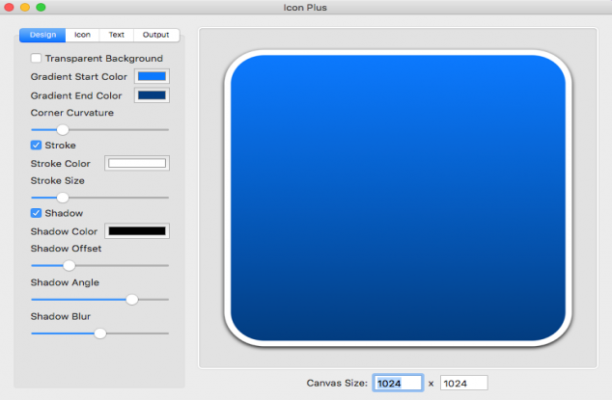Click the Canvas Size label
Image resolution: width=612 pixels, height=400 pixels.
point(337,383)
